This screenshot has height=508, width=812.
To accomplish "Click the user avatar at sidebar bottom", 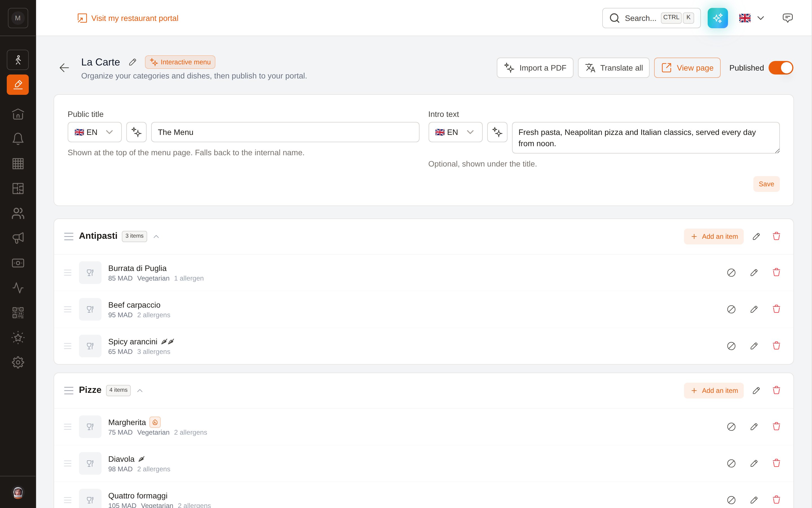I will [18, 492].
